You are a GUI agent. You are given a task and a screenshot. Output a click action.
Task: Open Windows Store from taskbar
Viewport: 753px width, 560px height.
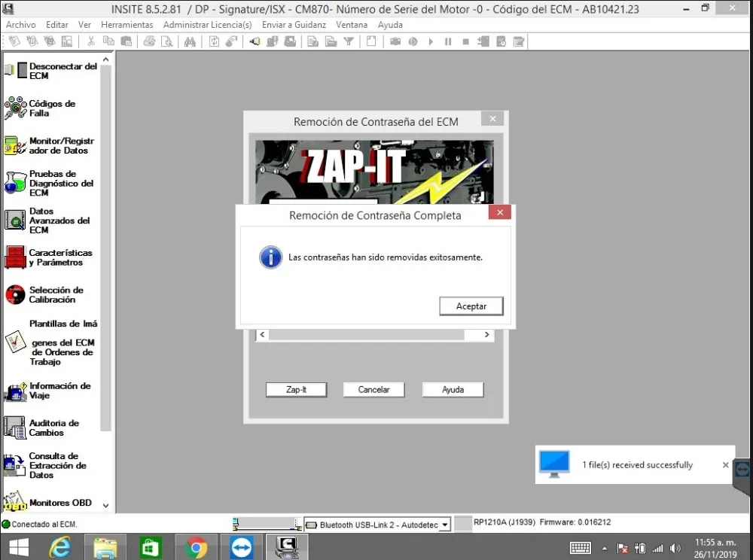[151, 547]
